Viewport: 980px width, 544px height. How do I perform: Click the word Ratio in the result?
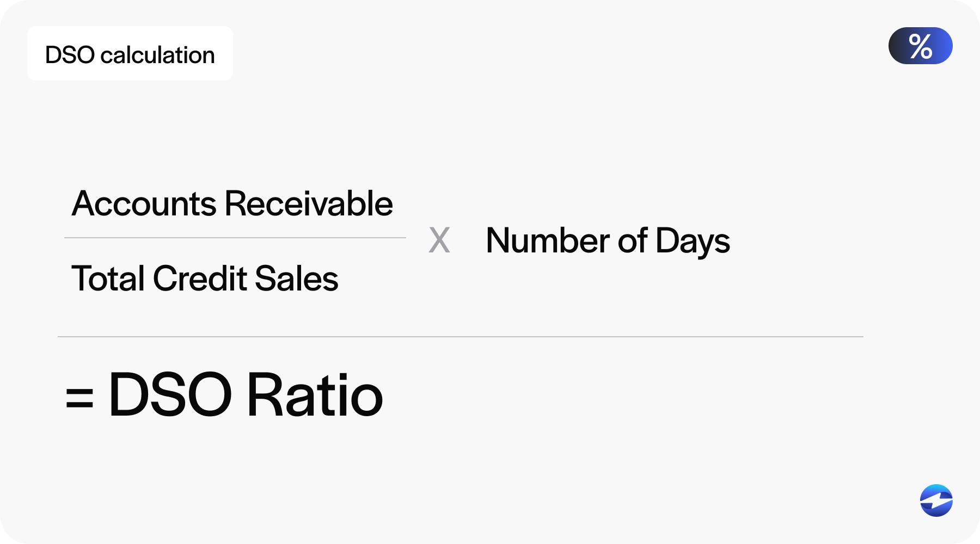pyautogui.click(x=315, y=395)
